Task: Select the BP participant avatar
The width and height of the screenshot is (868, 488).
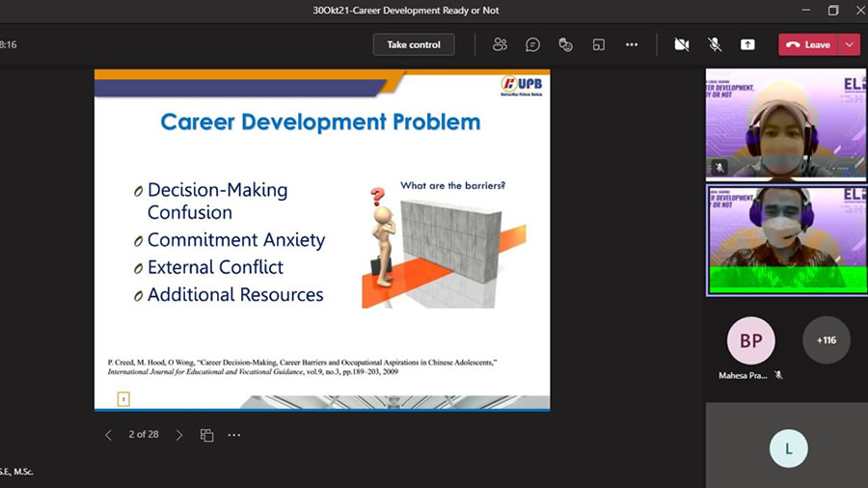Action: pyautogui.click(x=750, y=340)
